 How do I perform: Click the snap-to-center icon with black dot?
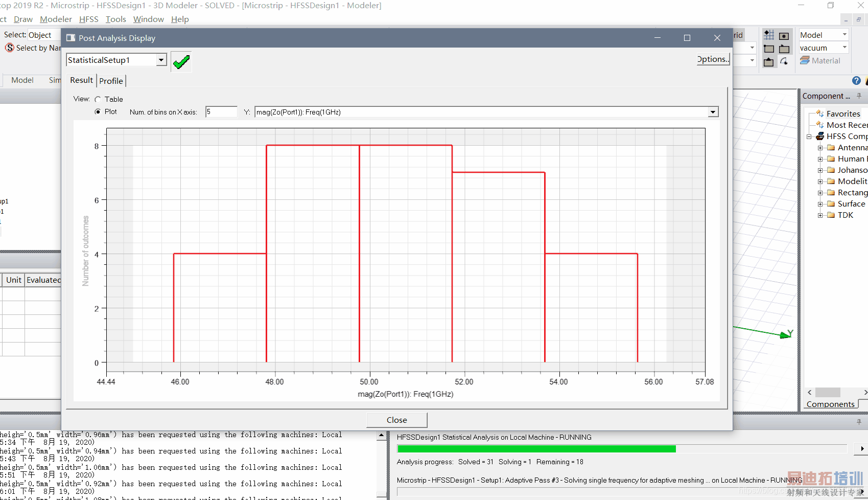tap(784, 35)
